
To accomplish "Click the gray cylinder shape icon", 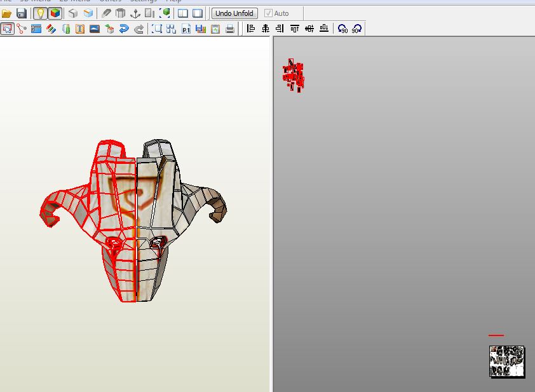I will [121, 13].
